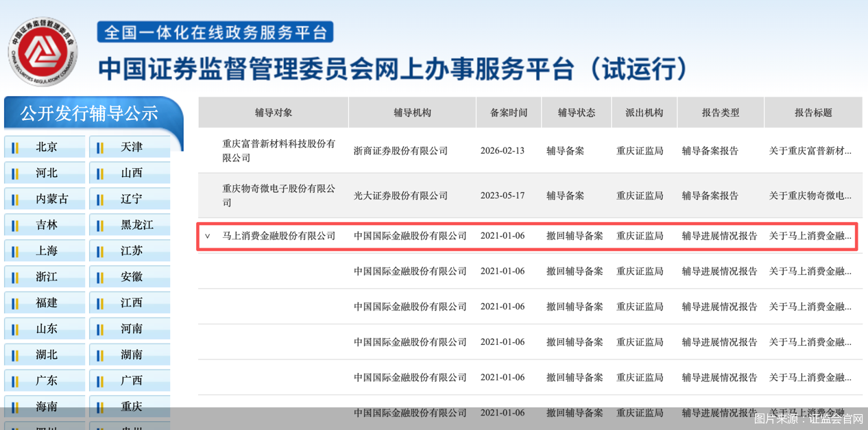The height and width of the screenshot is (430, 868).
Task: Filter by the 江苏 region
Action: [130, 251]
